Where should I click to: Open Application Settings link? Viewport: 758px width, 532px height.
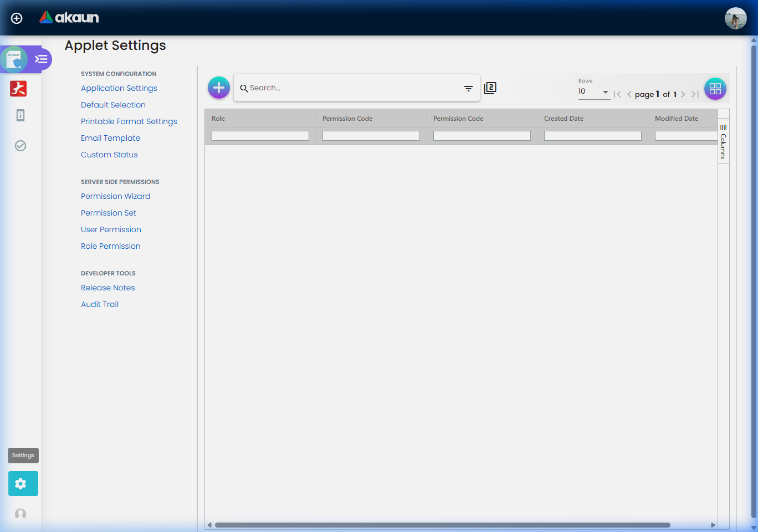pyautogui.click(x=119, y=88)
